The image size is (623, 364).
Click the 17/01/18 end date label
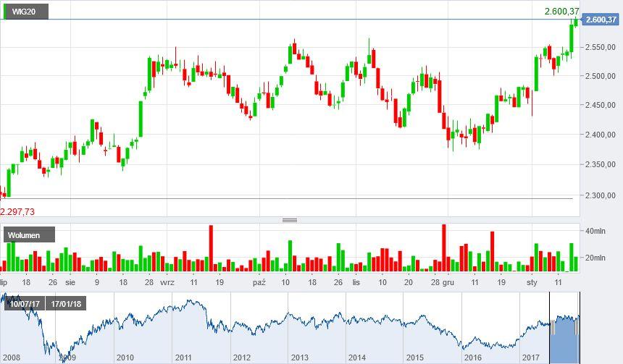pyautogui.click(x=67, y=303)
